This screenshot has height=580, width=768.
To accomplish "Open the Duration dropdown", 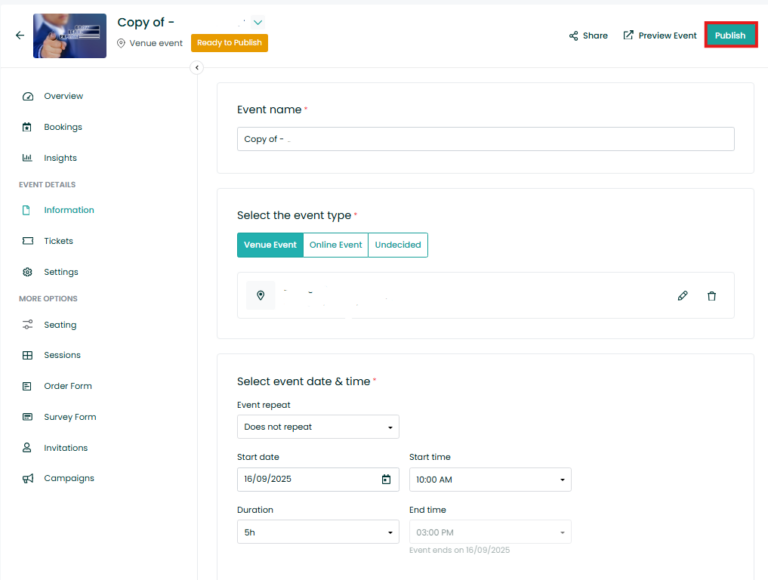I will [x=318, y=532].
